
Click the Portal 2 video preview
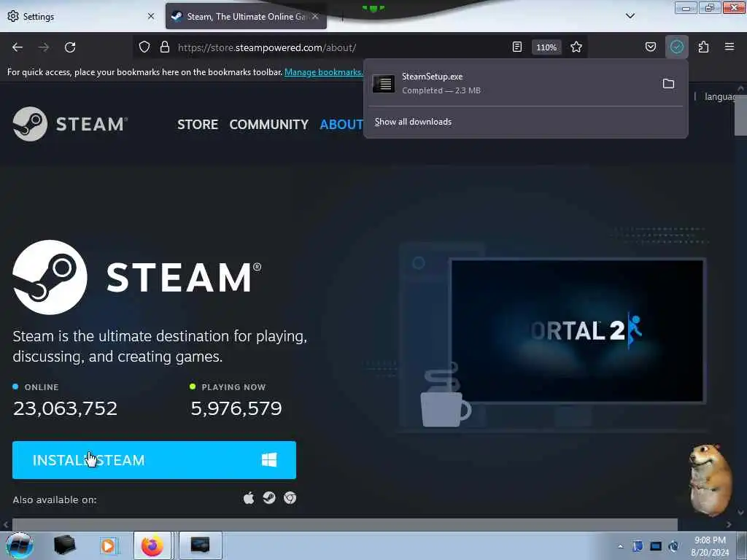click(577, 330)
